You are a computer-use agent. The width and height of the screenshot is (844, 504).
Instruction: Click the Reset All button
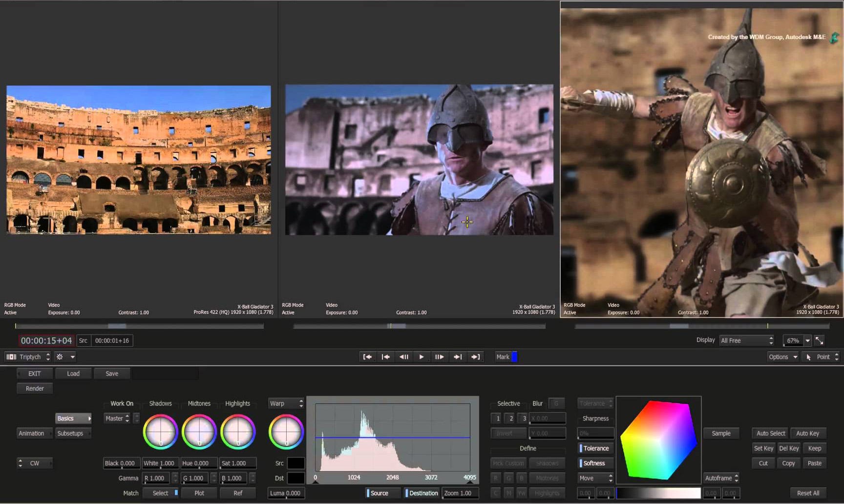click(808, 493)
